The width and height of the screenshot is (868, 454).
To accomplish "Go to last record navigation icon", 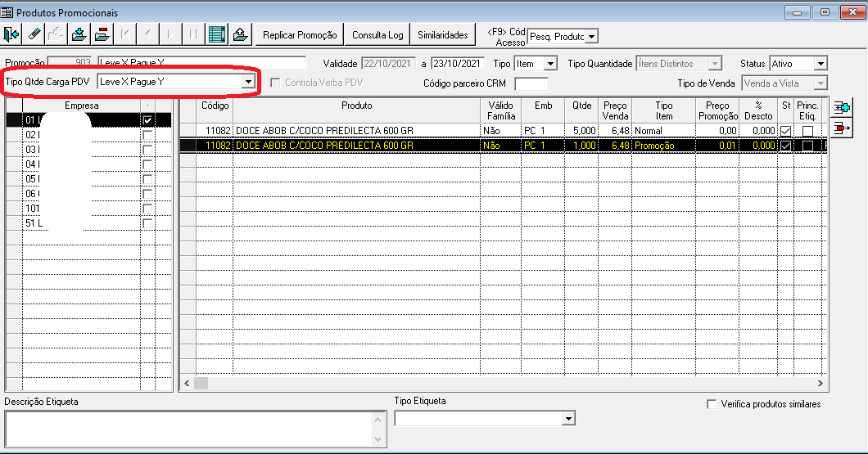I will 192,34.
